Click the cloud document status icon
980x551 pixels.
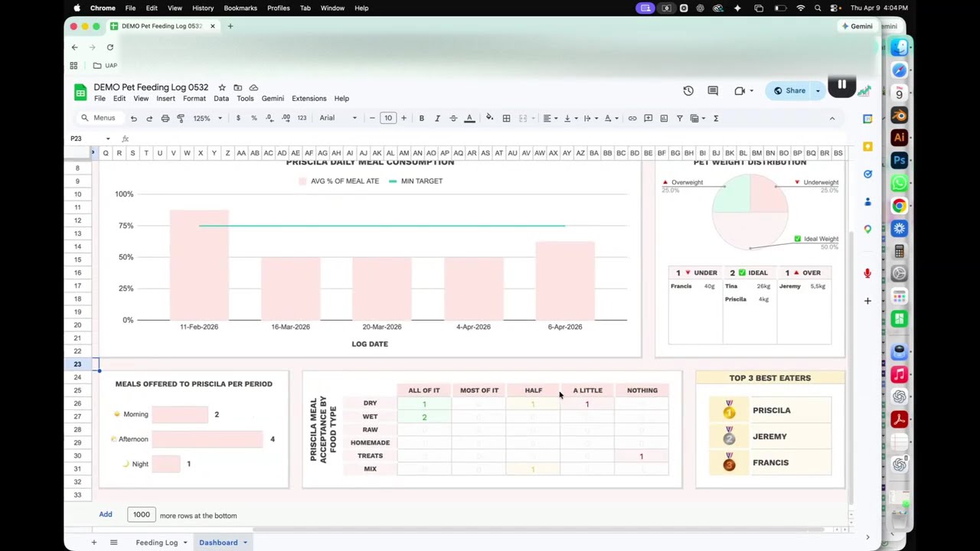253,87
